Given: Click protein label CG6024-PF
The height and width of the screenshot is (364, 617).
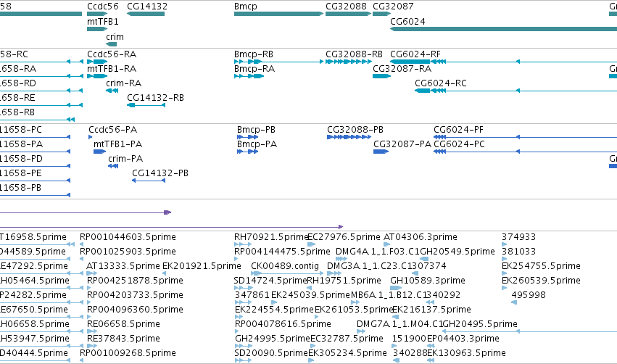Looking at the screenshot, I should click(458, 130).
